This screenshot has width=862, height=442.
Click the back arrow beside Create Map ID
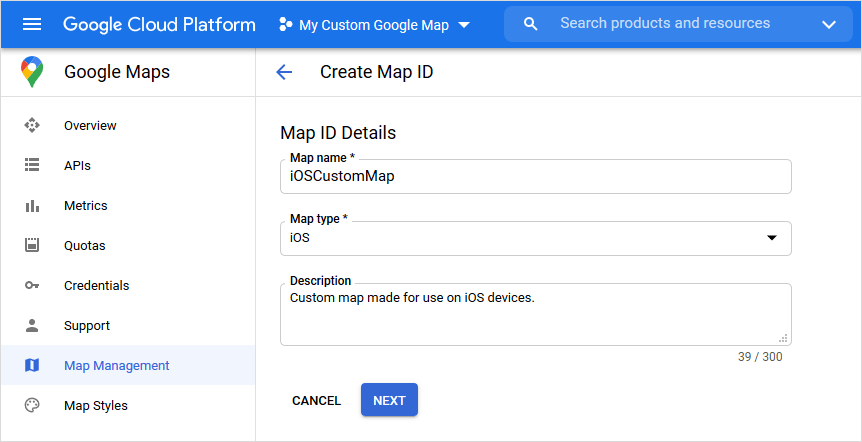click(x=284, y=72)
